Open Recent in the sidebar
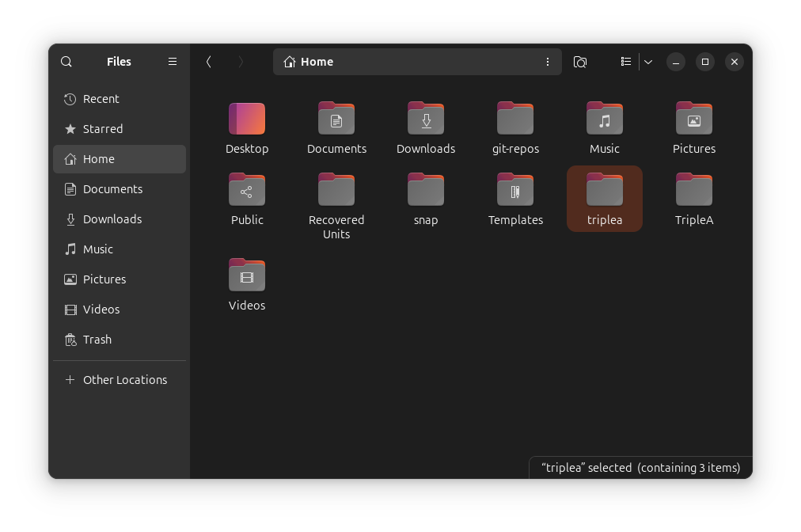801x532 pixels. 120,99
